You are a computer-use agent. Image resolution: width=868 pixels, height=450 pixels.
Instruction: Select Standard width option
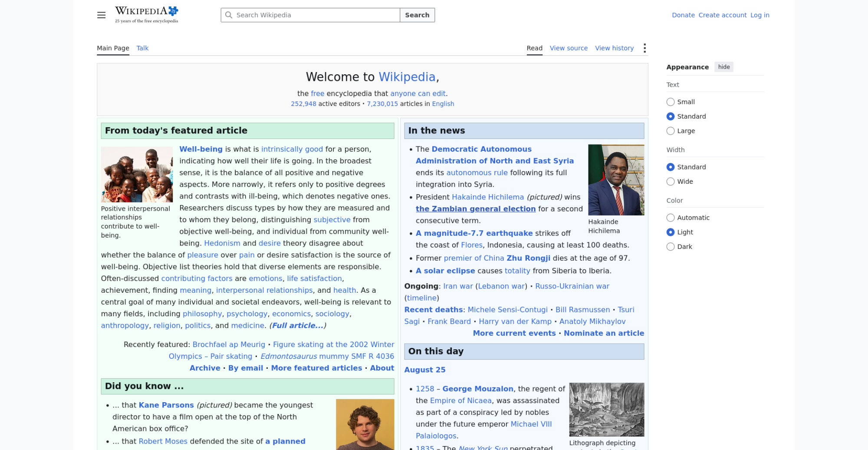pos(671,167)
